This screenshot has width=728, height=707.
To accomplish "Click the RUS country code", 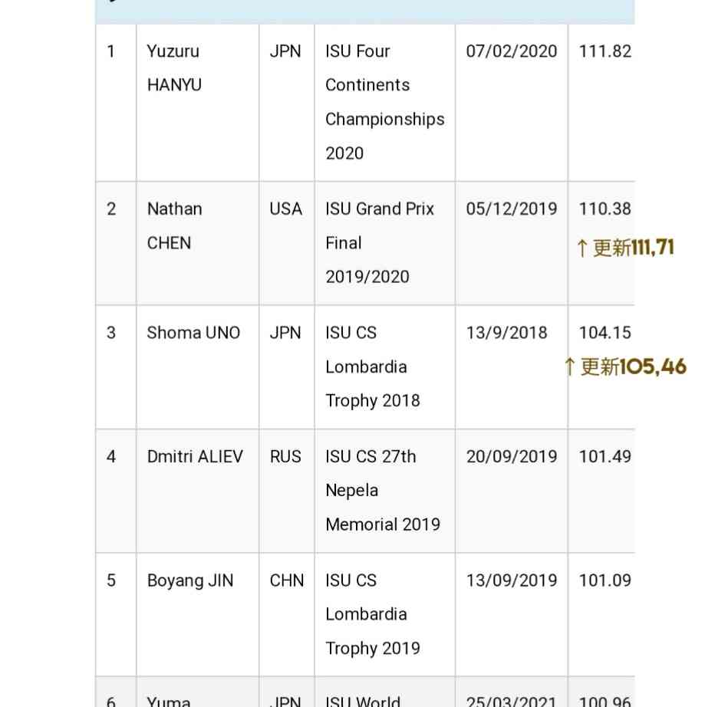I will point(285,457).
